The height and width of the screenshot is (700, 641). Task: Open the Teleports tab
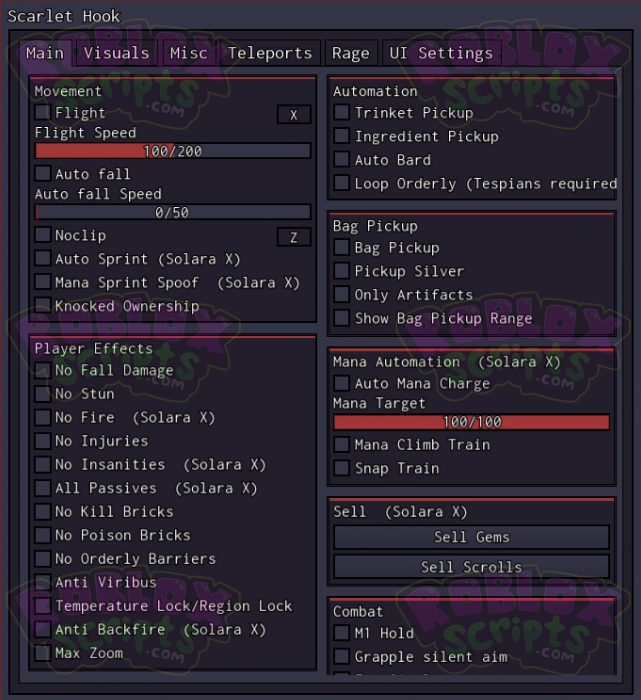(270, 53)
